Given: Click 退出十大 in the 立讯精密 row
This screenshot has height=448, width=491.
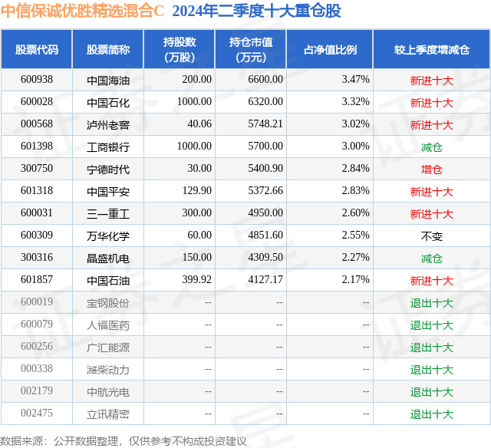Looking at the screenshot, I should pos(431,414).
